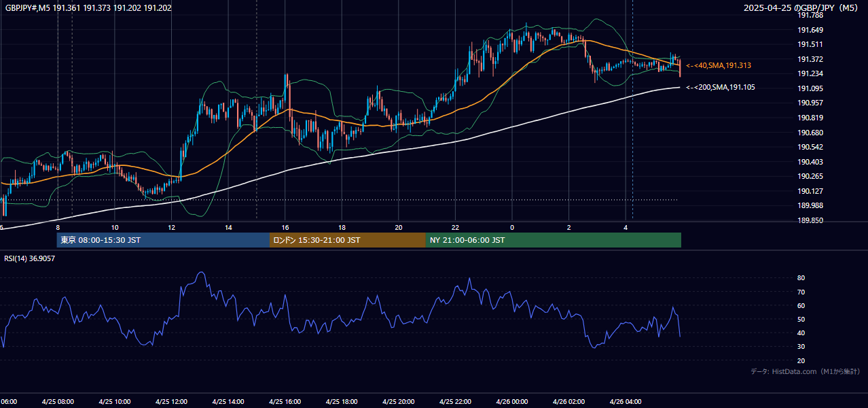Click the '4/25 16:00' date axis label
The height and width of the screenshot is (408, 868).
pos(285,402)
